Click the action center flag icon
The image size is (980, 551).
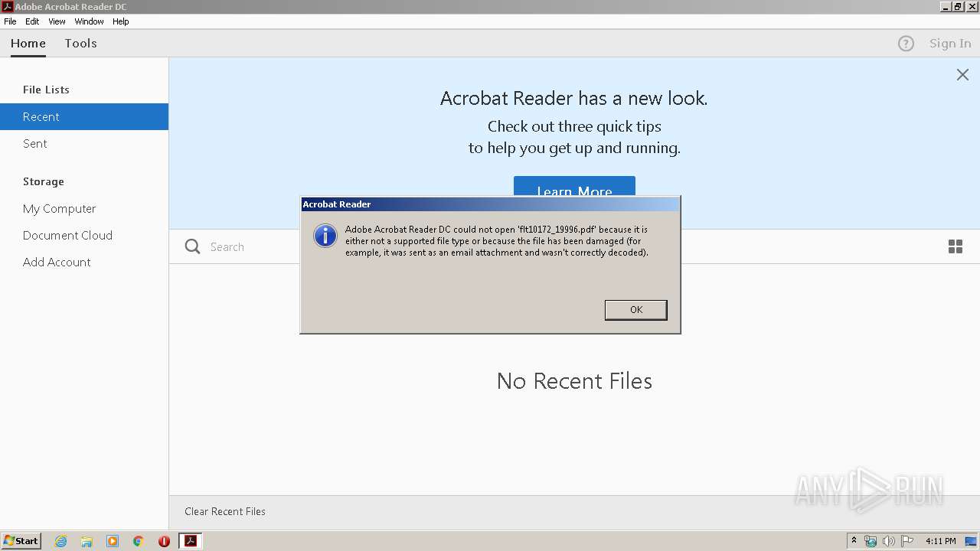[x=907, y=541]
